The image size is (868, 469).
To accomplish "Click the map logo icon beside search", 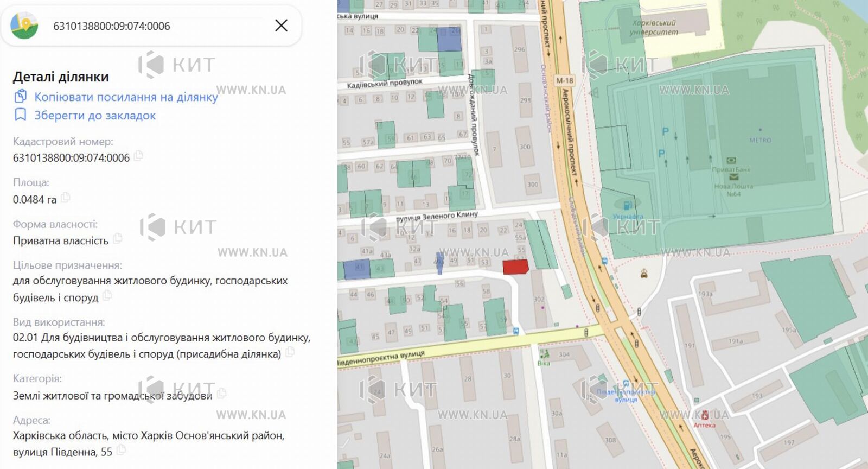I will coord(24,26).
